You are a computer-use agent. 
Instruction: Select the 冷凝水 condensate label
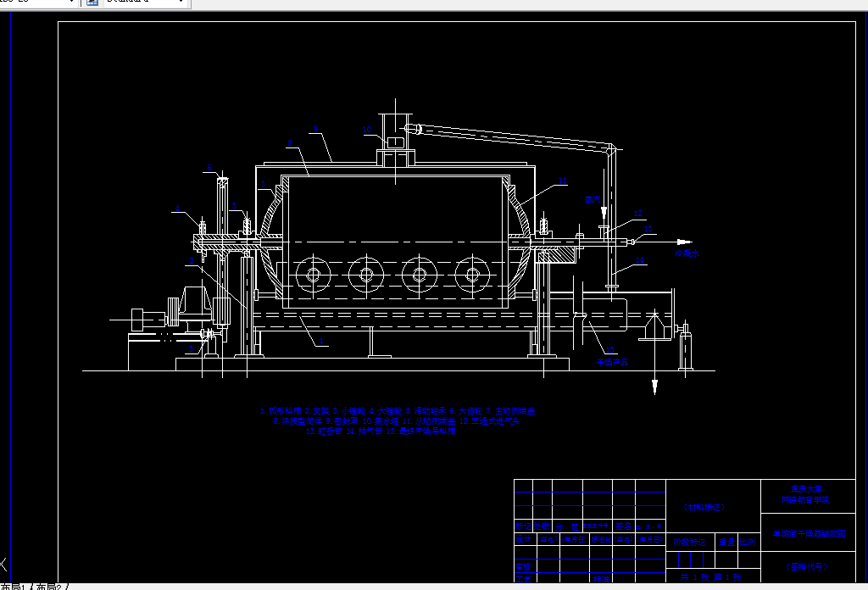687,253
